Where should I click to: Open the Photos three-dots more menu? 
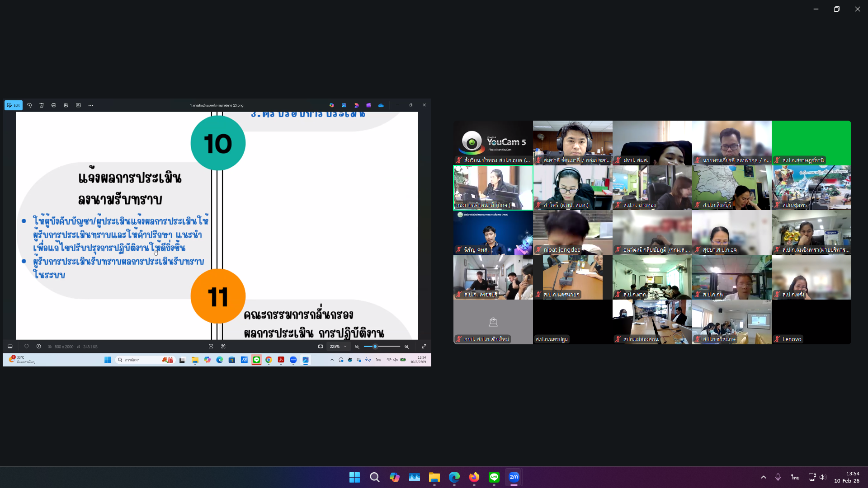pyautogui.click(x=91, y=105)
